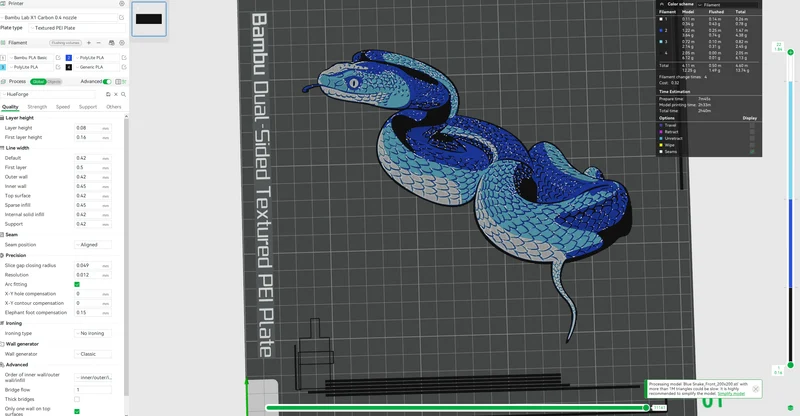Switch to the Support tab
Screen dimensions: 800x416
point(88,107)
